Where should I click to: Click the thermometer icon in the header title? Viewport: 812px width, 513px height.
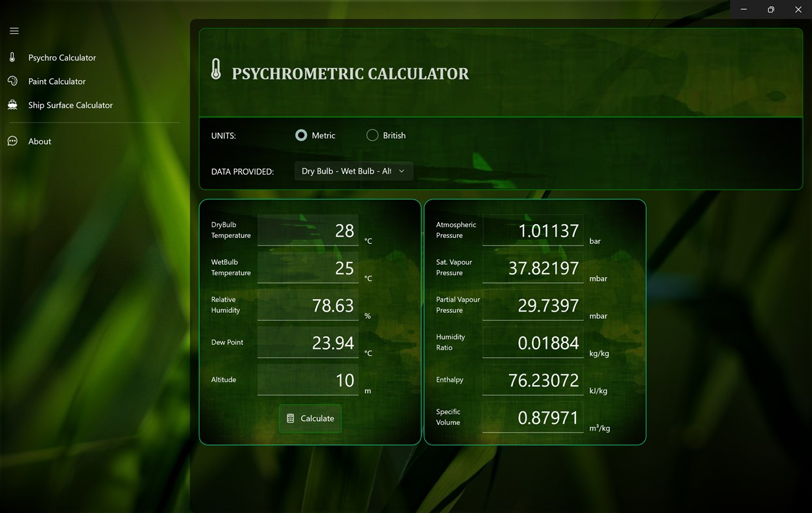(x=217, y=68)
